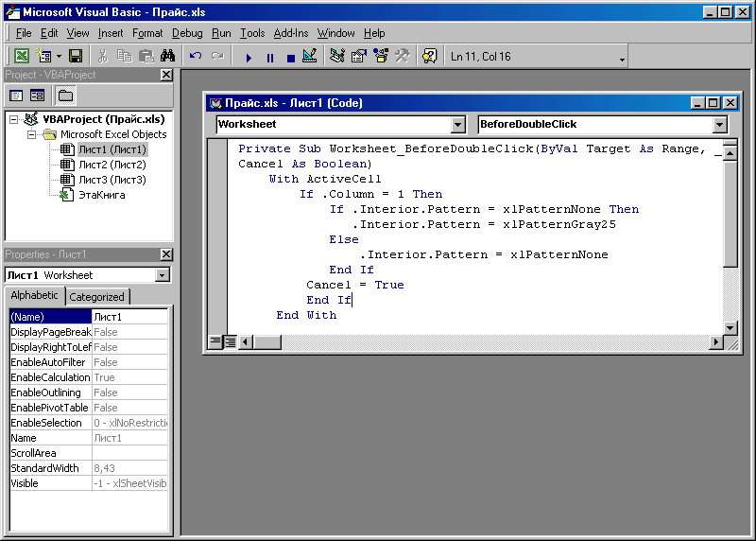
Task: Select Лист3 (Лист3) in project tree
Action: [x=112, y=180]
